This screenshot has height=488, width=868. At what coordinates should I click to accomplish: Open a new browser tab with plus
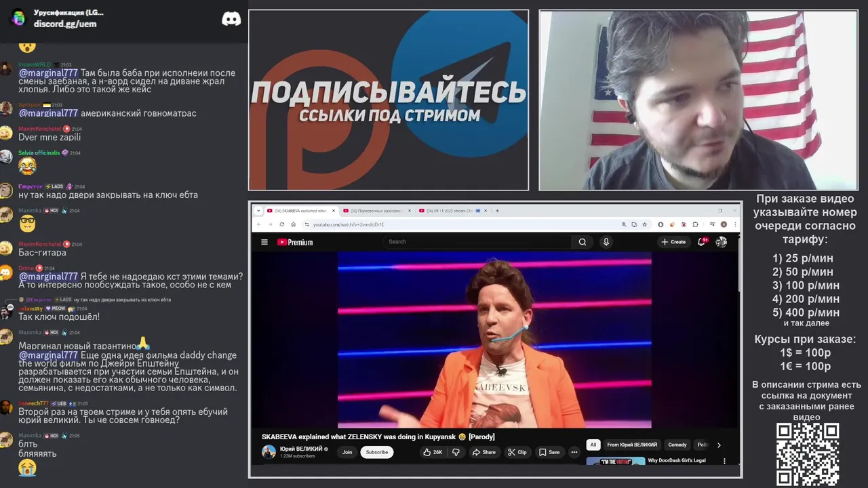[x=497, y=211]
